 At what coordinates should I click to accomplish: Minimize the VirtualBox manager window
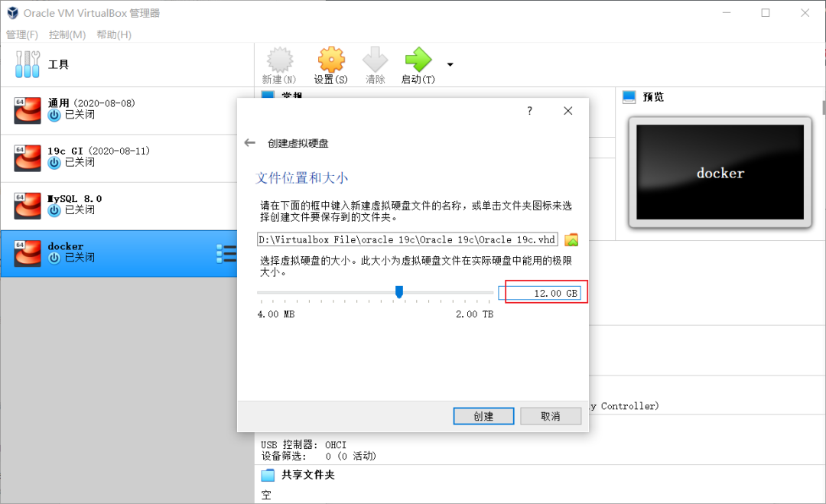pos(727,13)
